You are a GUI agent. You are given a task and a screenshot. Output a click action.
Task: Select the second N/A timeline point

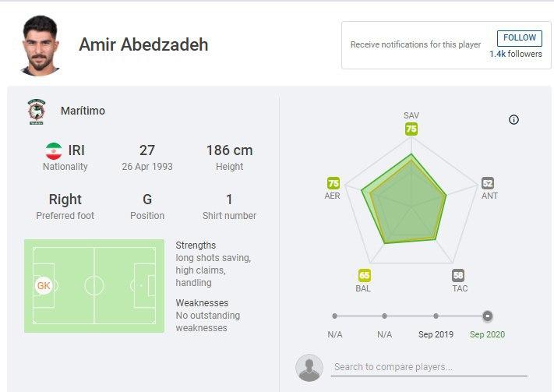pyautogui.click(x=385, y=316)
